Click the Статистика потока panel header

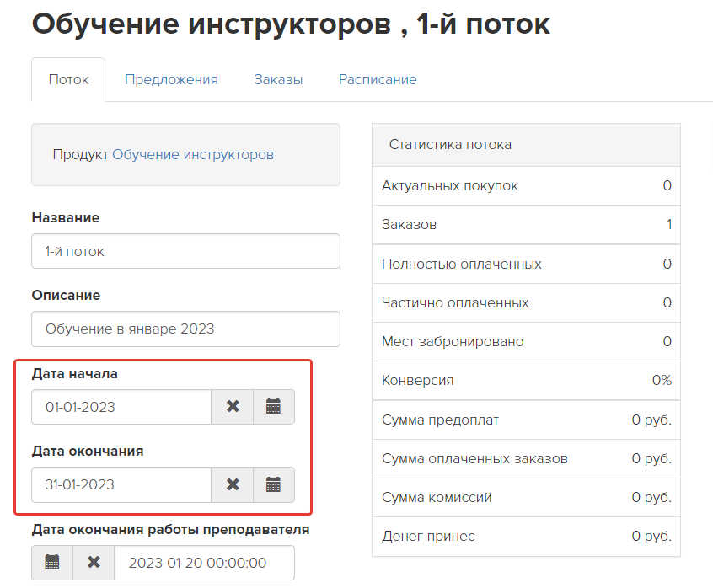tap(527, 145)
